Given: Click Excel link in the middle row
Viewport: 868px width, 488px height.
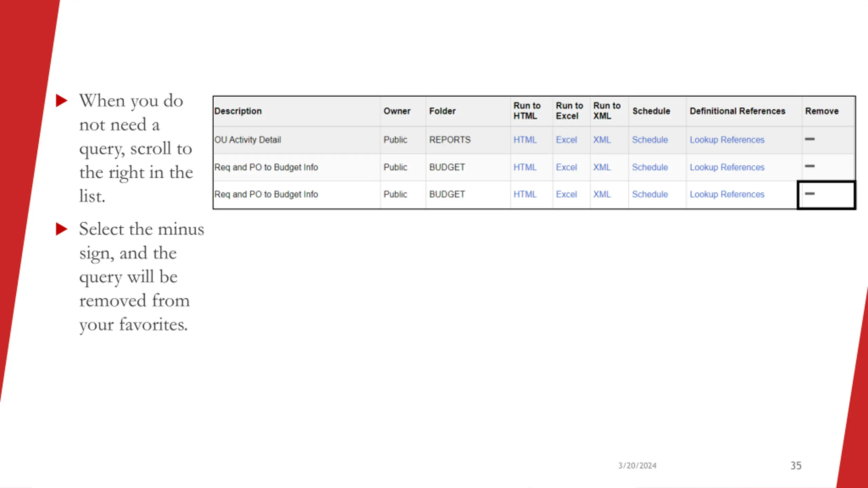Looking at the screenshot, I should coord(566,167).
